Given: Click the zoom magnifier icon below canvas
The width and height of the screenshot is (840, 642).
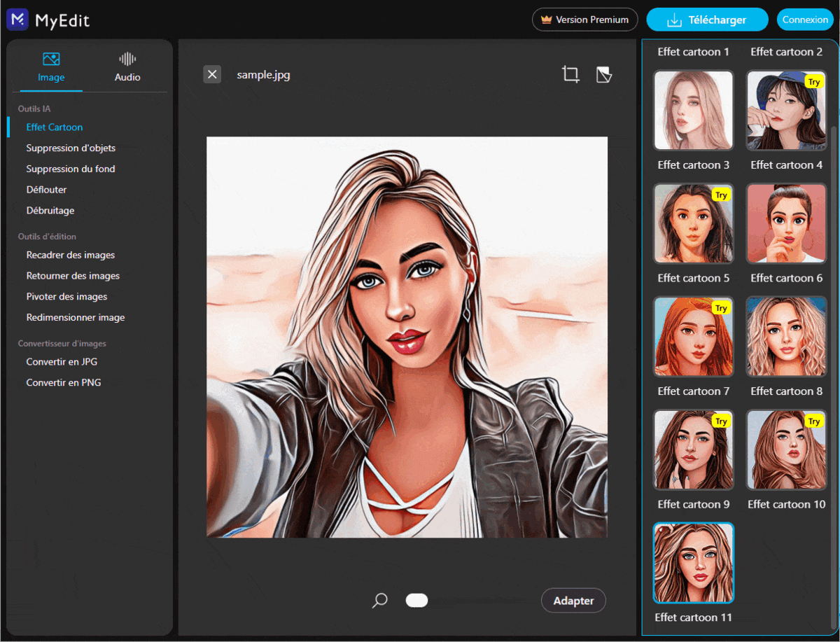Looking at the screenshot, I should (x=379, y=600).
